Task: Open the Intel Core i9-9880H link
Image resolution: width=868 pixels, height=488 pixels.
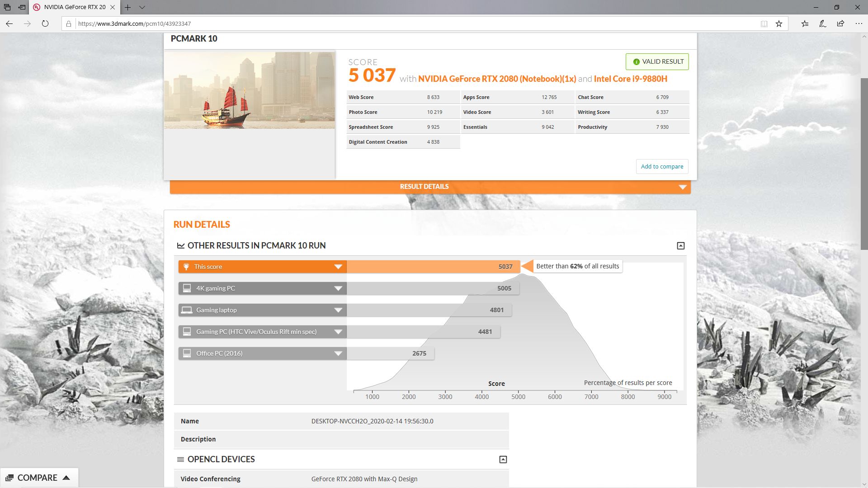Action: 631,79
